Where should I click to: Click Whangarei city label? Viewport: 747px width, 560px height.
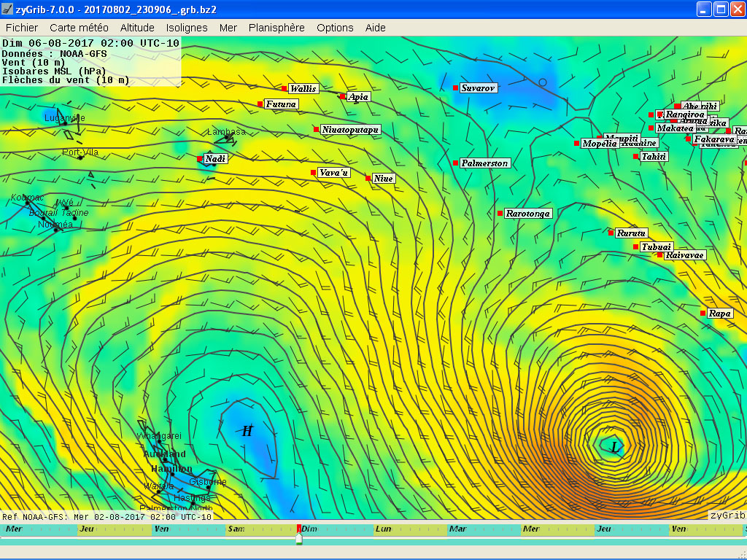coord(159,436)
